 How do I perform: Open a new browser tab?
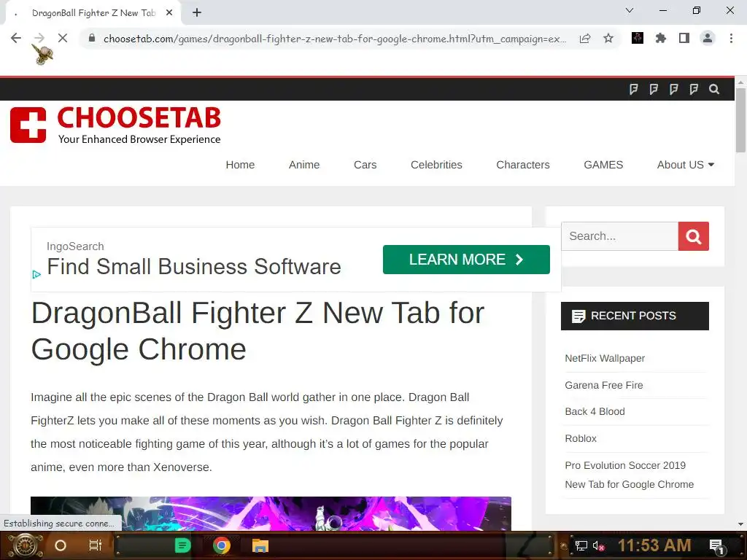coord(197,13)
